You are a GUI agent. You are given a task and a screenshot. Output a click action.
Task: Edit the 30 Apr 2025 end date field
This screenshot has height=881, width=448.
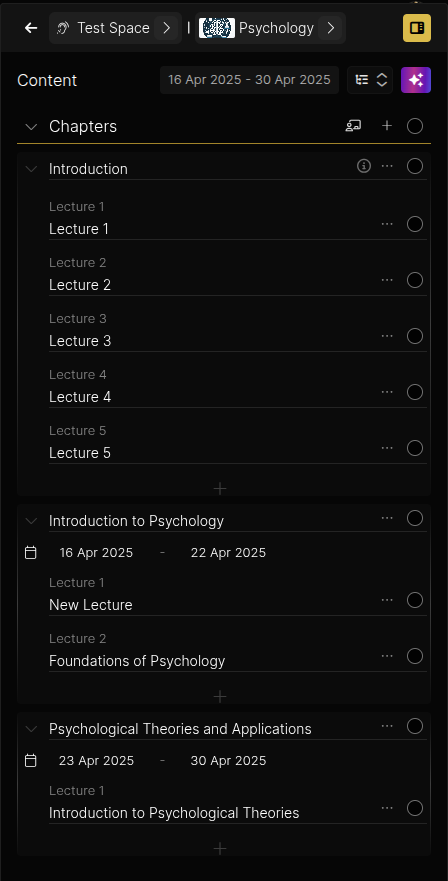228,761
